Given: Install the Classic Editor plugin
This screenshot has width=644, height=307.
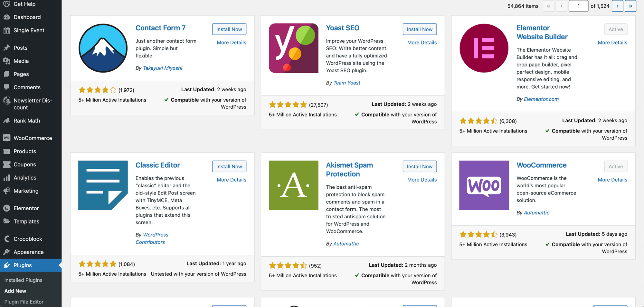Looking at the screenshot, I should [229, 166].
